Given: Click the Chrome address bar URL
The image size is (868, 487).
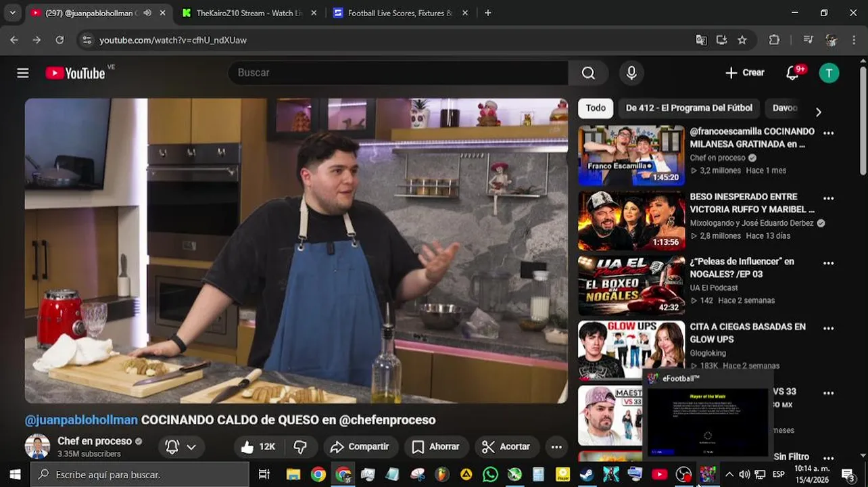Looking at the screenshot, I should (173, 40).
